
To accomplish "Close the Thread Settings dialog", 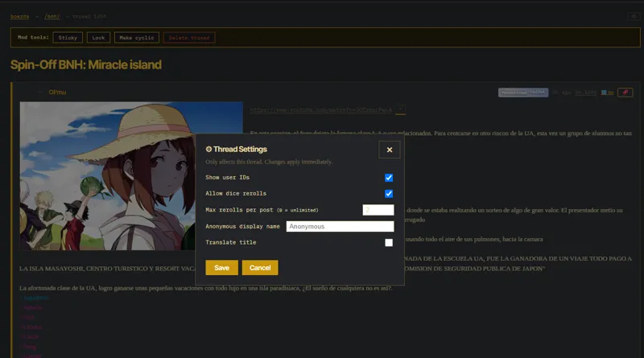I will tap(390, 150).
